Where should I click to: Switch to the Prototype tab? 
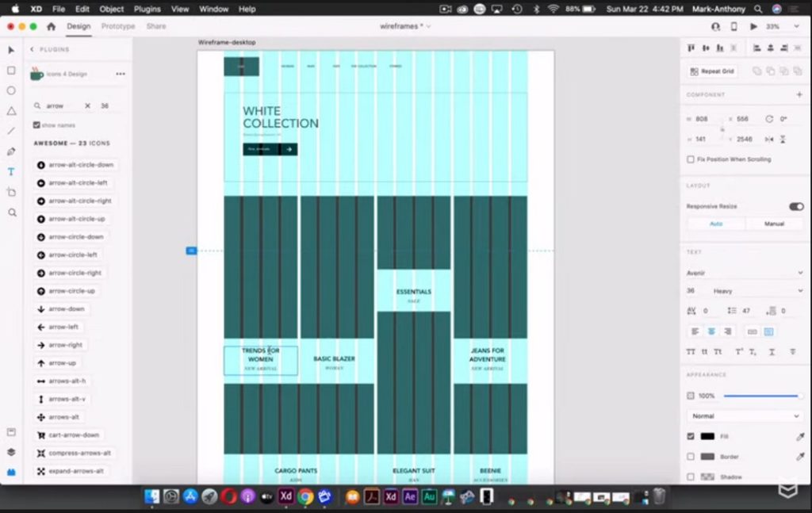[x=117, y=25]
